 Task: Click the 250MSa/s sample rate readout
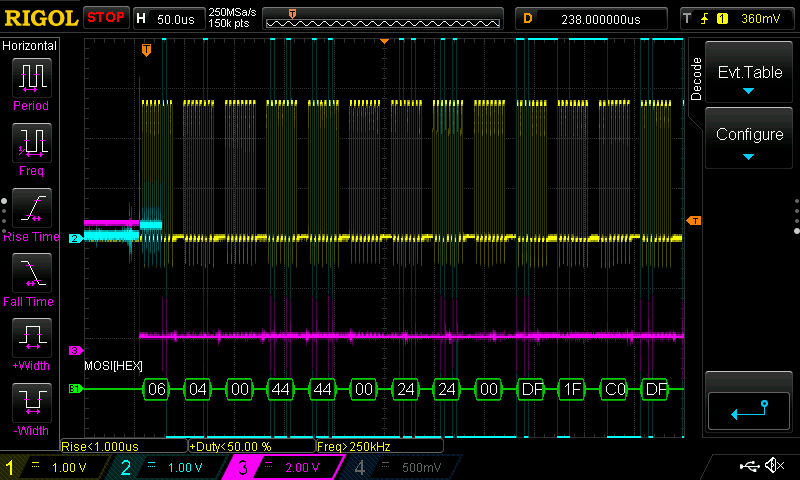tap(232, 13)
